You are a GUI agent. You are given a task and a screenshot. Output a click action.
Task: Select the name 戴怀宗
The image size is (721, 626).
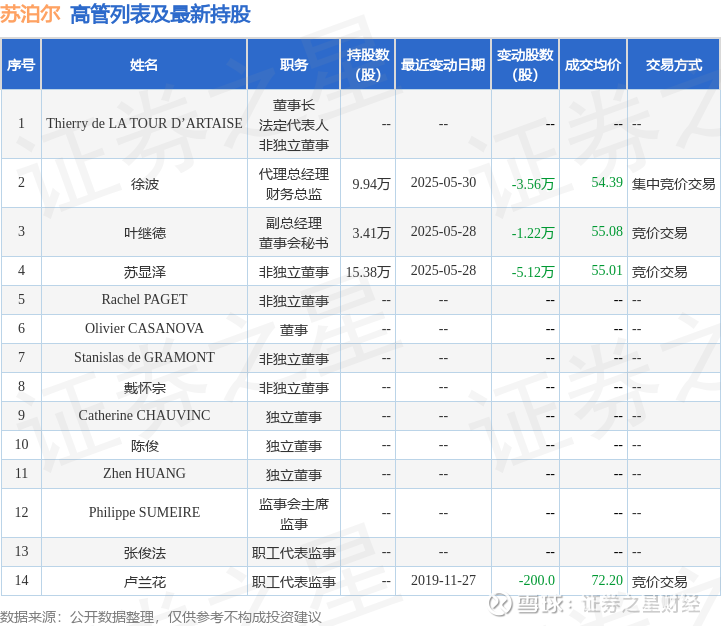coord(144,388)
